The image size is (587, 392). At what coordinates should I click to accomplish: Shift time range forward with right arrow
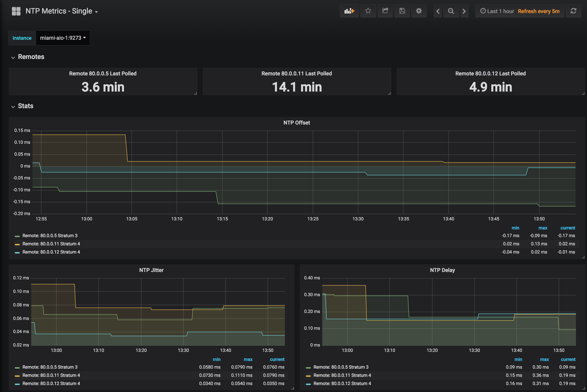click(x=464, y=11)
